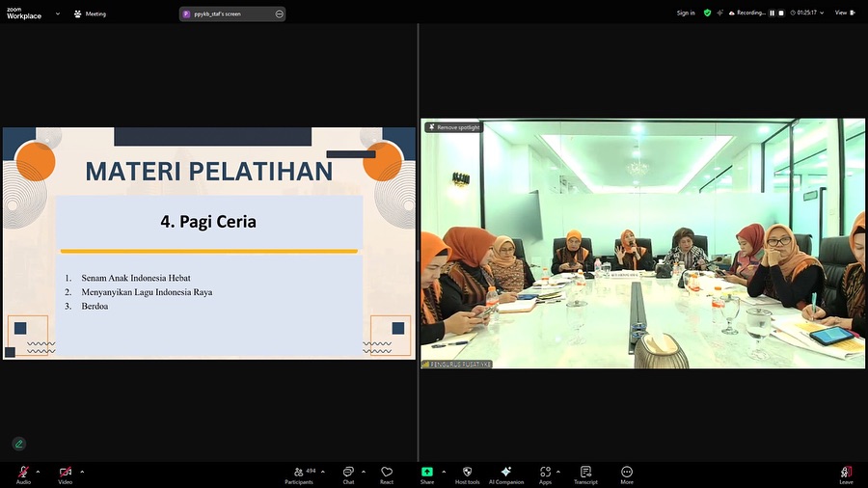The height and width of the screenshot is (488, 868).
Task: Open Host tools shield icon
Action: pyautogui.click(x=467, y=474)
